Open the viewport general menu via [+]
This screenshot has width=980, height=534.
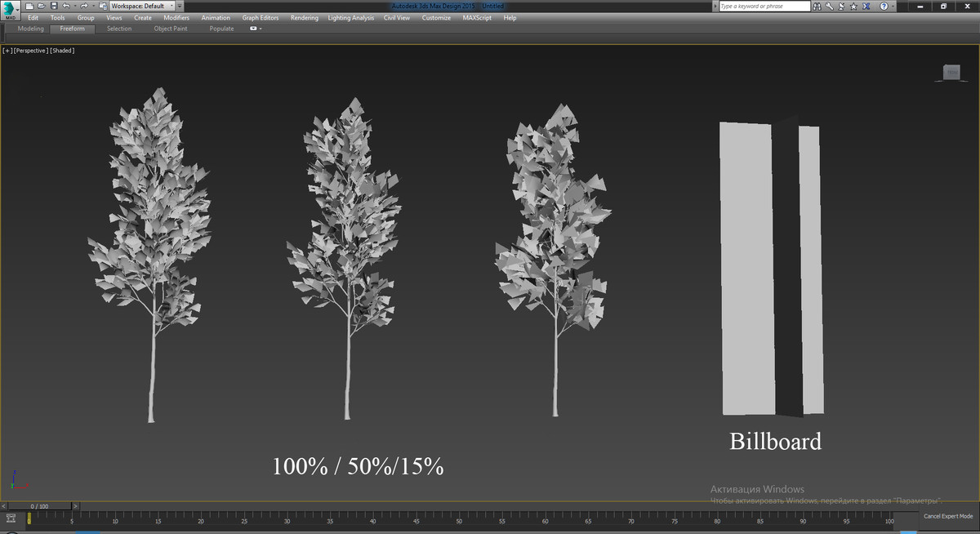coord(7,50)
